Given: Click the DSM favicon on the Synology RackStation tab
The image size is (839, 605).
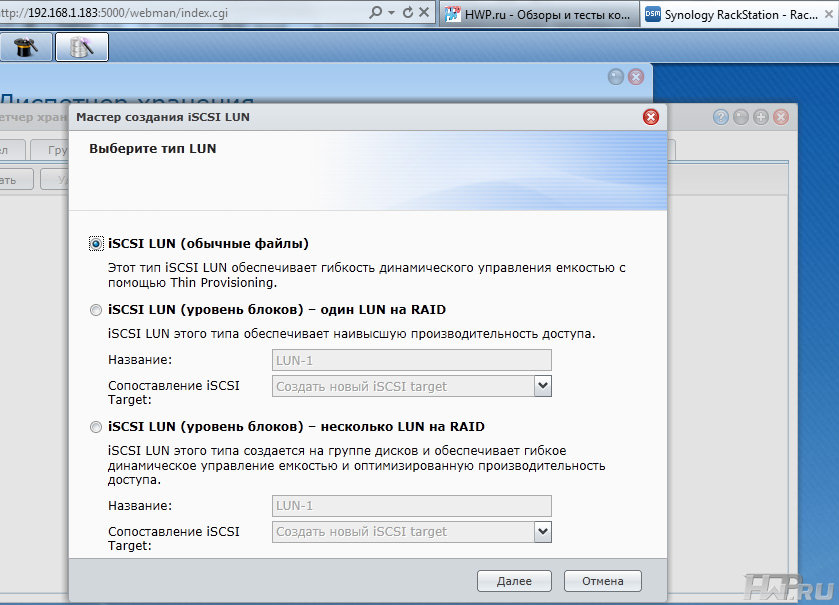Looking at the screenshot, I should [655, 14].
